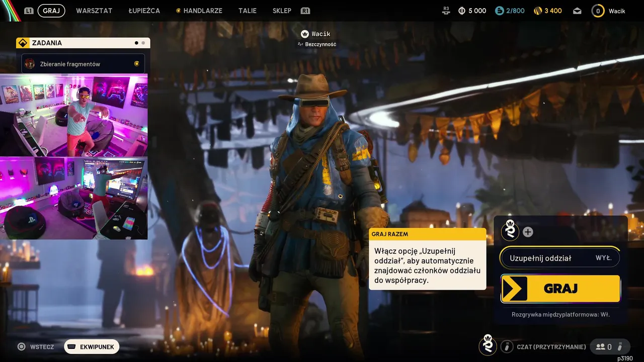
Task: Click the ZADANIA panel diamond icon
Action: (x=22, y=43)
